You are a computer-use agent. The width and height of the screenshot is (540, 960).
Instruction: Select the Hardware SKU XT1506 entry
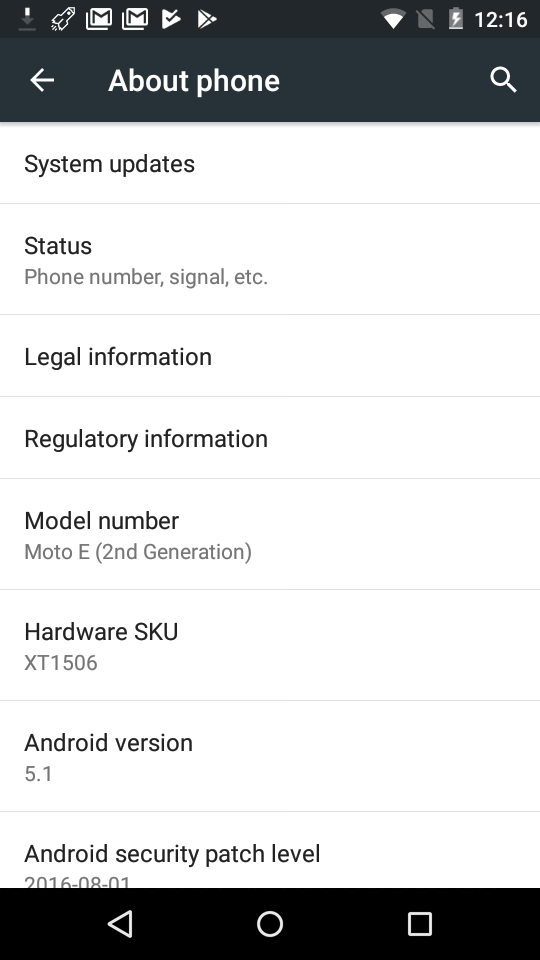(270, 646)
